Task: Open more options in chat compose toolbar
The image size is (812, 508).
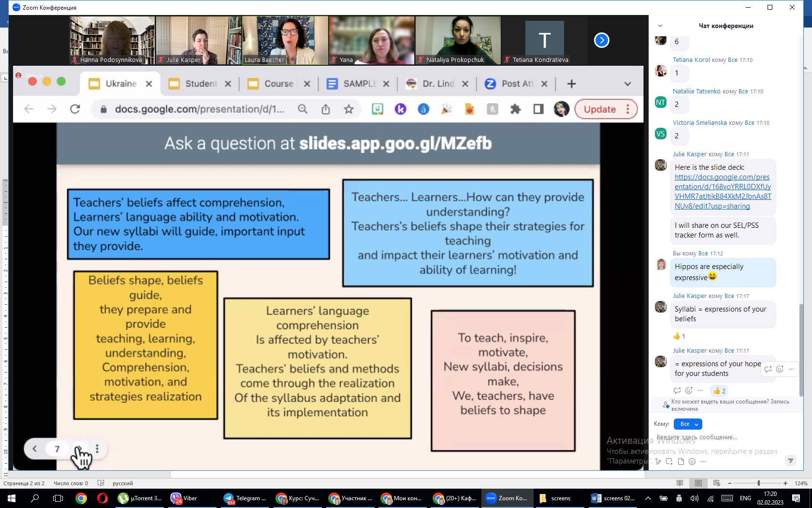Action: (x=703, y=462)
